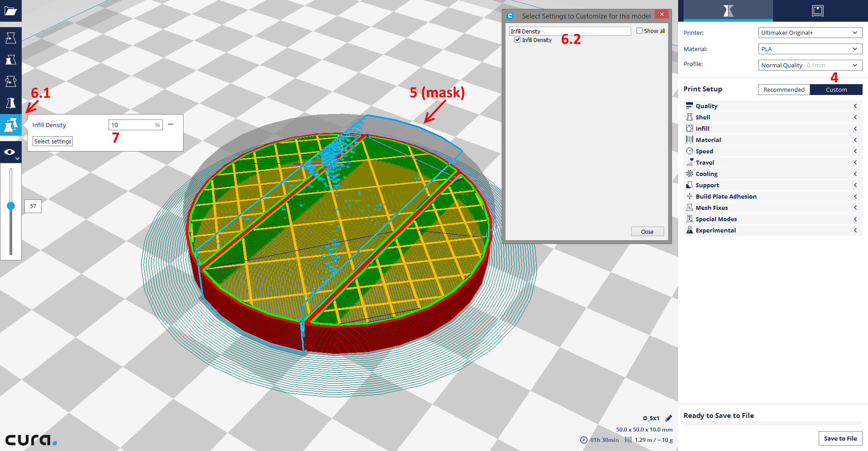Click the Shell category icon
This screenshot has width=868, height=451.
(689, 117)
